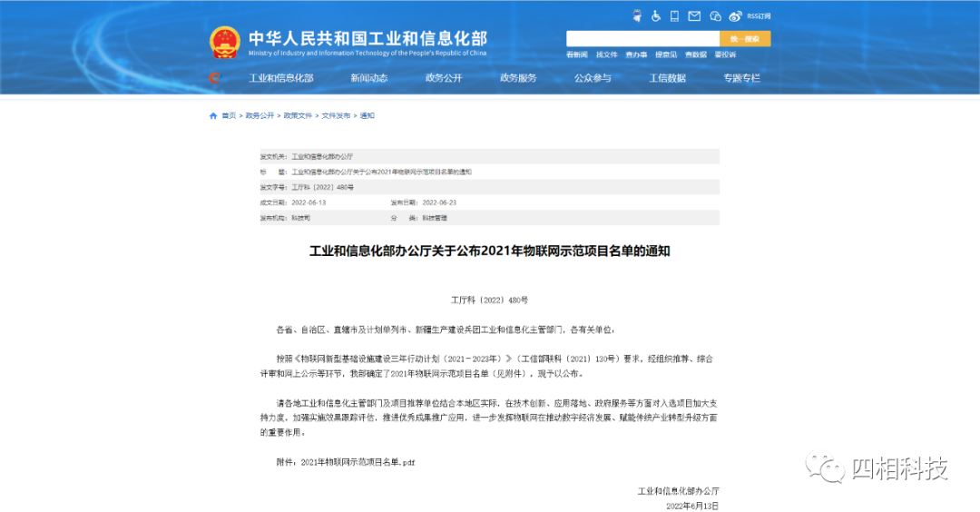Click the national emblem logo in header
The image size is (980, 512).
(x=224, y=42)
